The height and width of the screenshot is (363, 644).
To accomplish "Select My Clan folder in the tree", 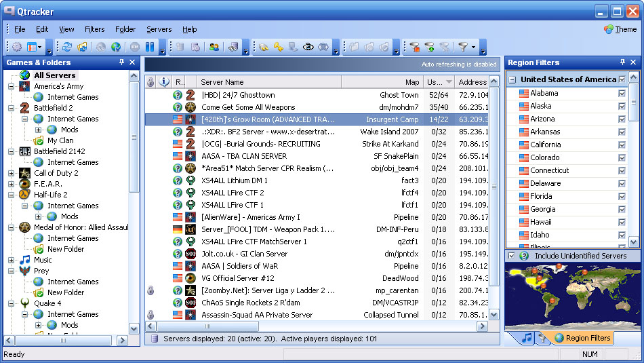I will click(x=60, y=140).
